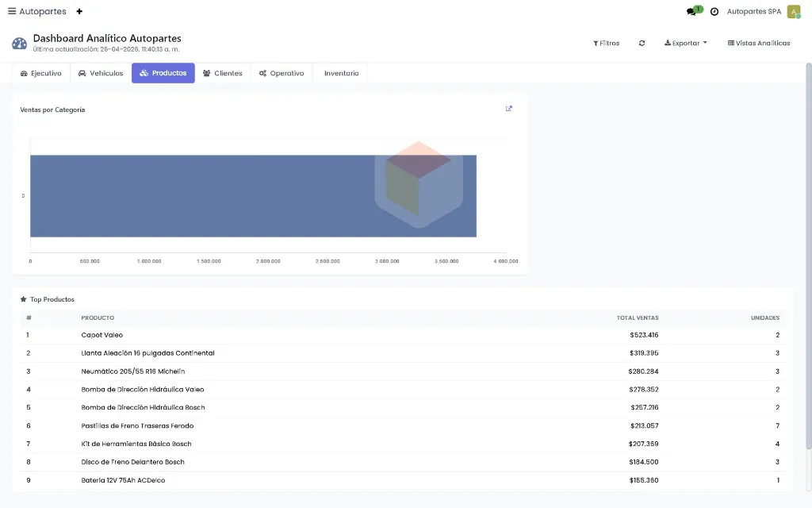Image resolution: width=812 pixels, height=508 pixels.
Task: Click the $207.369 sales value
Action: click(x=643, y=444)
